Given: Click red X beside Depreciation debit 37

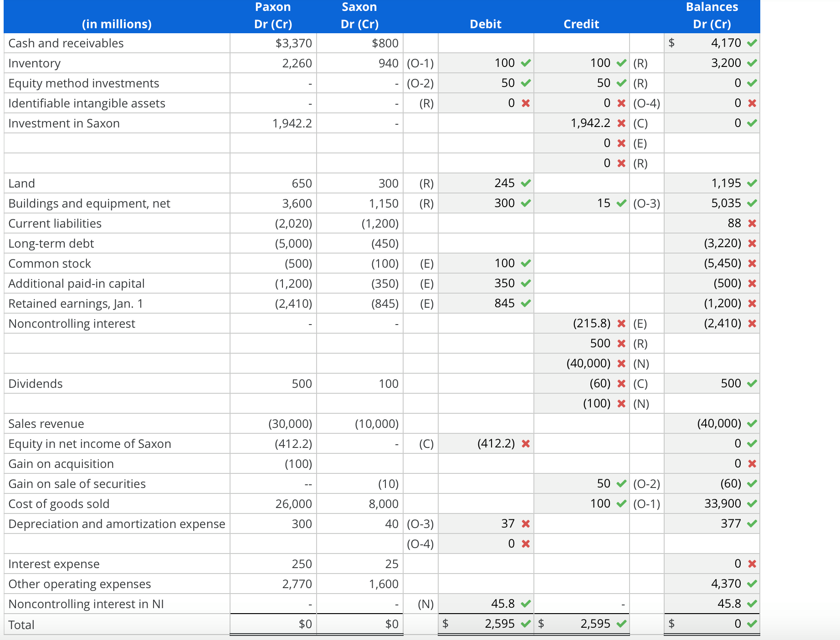Looking at the screenshot, I should [x=526, y=524].
